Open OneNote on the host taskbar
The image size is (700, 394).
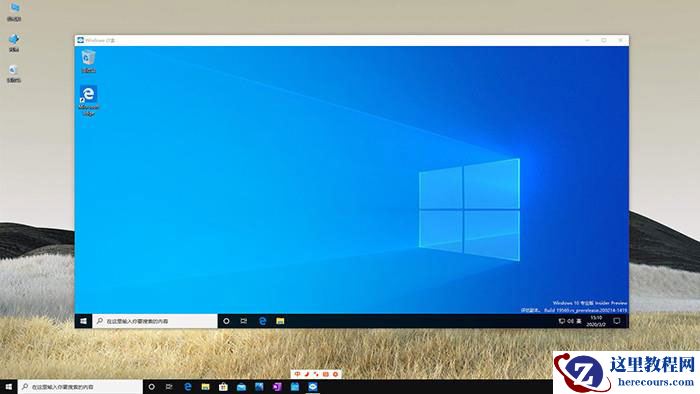click(277, 387)
